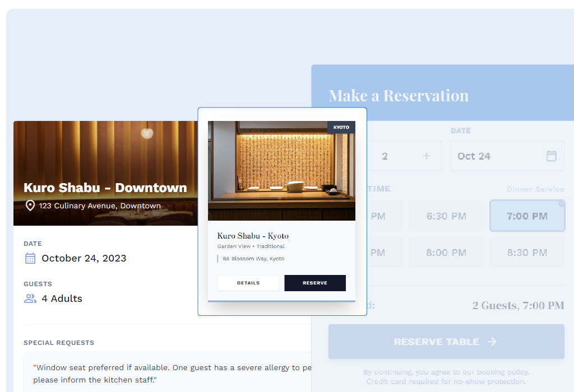
Task: Click the plus icon to add a guest
Action: tap(426, 156)
